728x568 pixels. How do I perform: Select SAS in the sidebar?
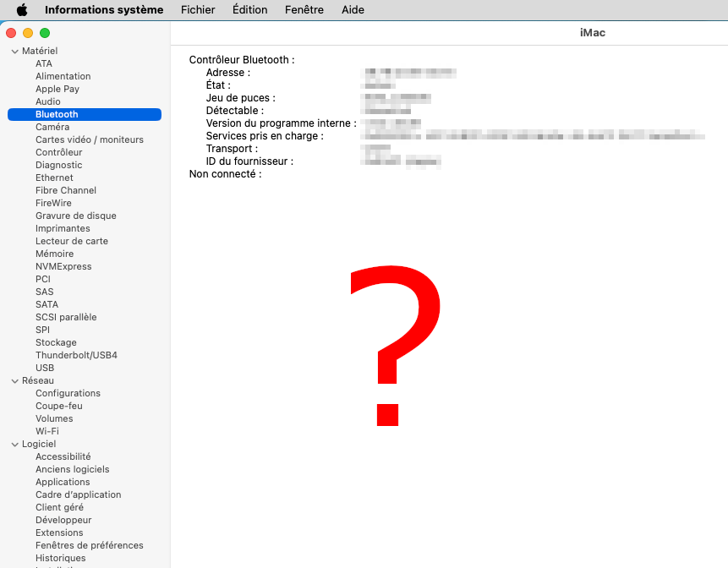pos(45,292)
